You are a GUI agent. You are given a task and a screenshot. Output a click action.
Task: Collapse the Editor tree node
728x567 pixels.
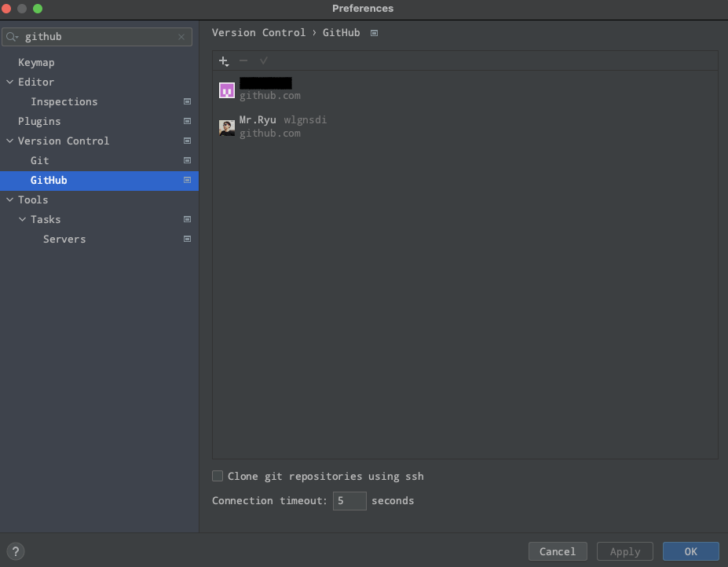pyautogui.click(x=9, y=82)
